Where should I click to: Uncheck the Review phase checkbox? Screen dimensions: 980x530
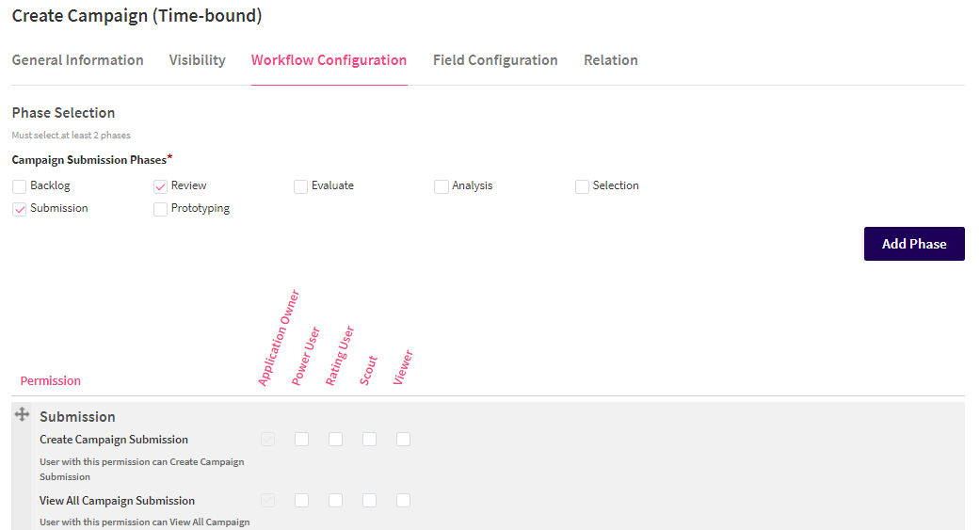(x=161, y=186)
